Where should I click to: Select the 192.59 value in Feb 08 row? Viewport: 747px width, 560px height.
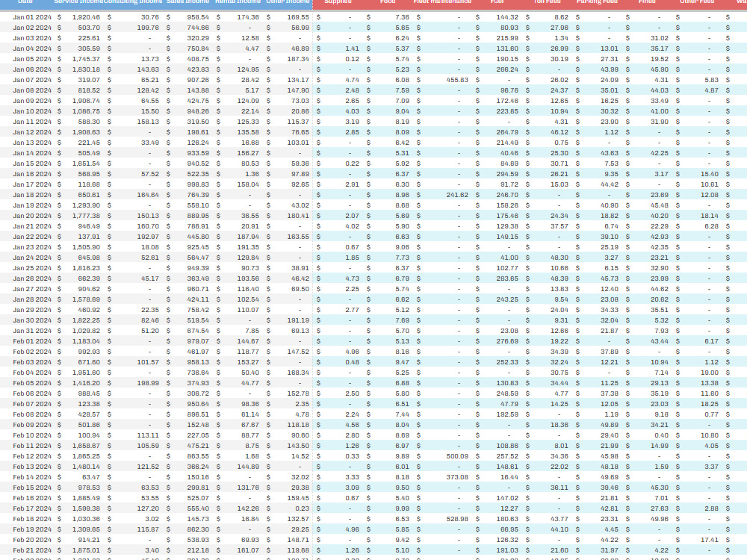pyautogui.click(x=507, y=415)
